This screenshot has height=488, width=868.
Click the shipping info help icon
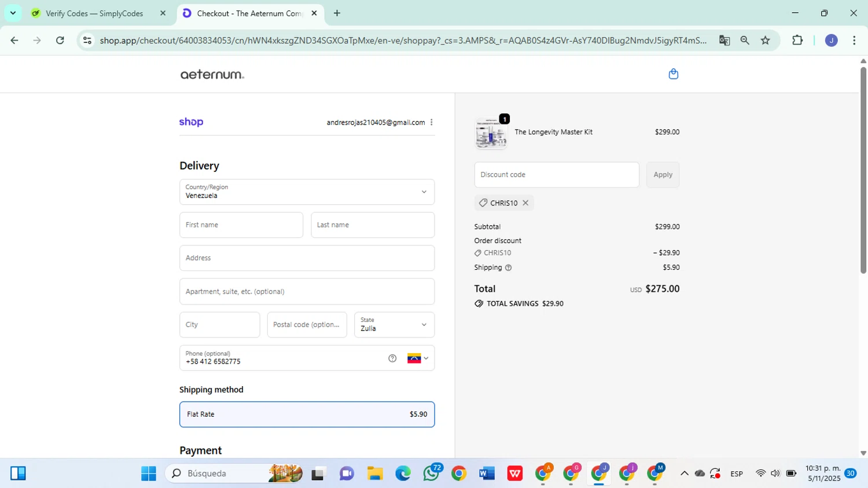pyautogui.click(x=508, y=267)
